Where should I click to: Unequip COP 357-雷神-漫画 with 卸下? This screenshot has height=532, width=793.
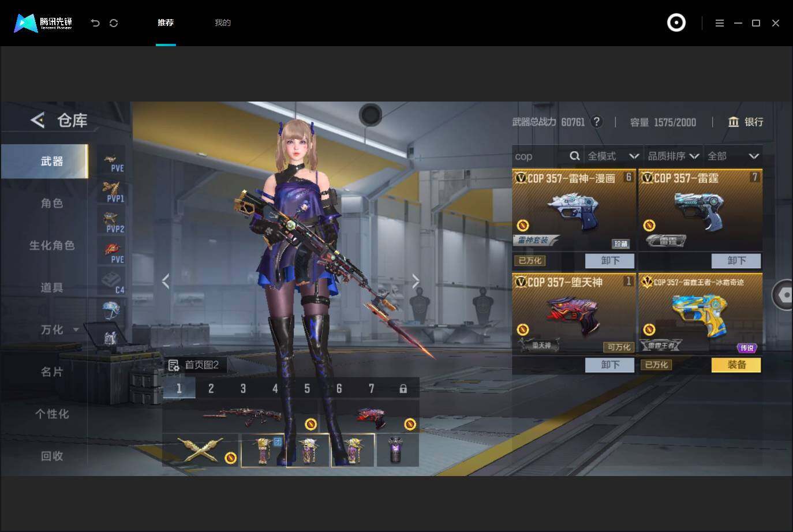pyautogui.click(x=610, y=261)
